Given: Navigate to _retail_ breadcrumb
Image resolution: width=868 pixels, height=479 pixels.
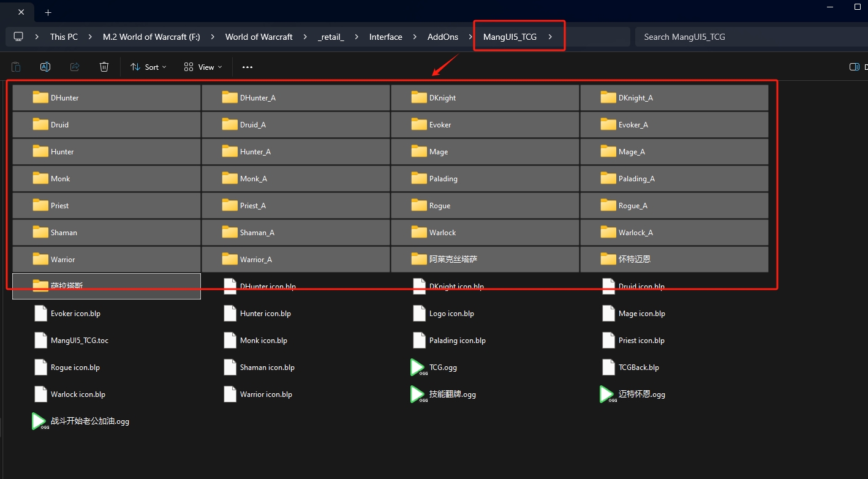Looking at the screenshot, I should click(331, 37).
